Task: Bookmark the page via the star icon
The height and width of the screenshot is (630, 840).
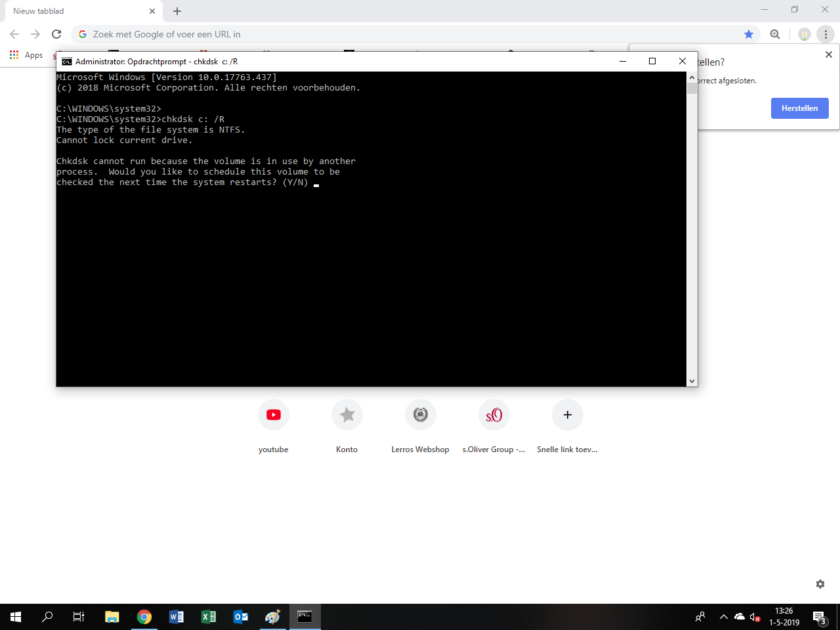Action: pyautogui.click(x=747, y=33)
